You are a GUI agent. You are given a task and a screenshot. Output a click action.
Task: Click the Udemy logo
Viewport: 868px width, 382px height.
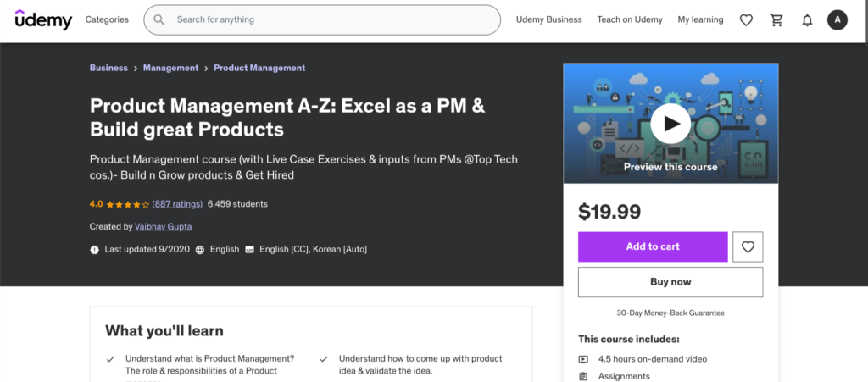(43, 19)
